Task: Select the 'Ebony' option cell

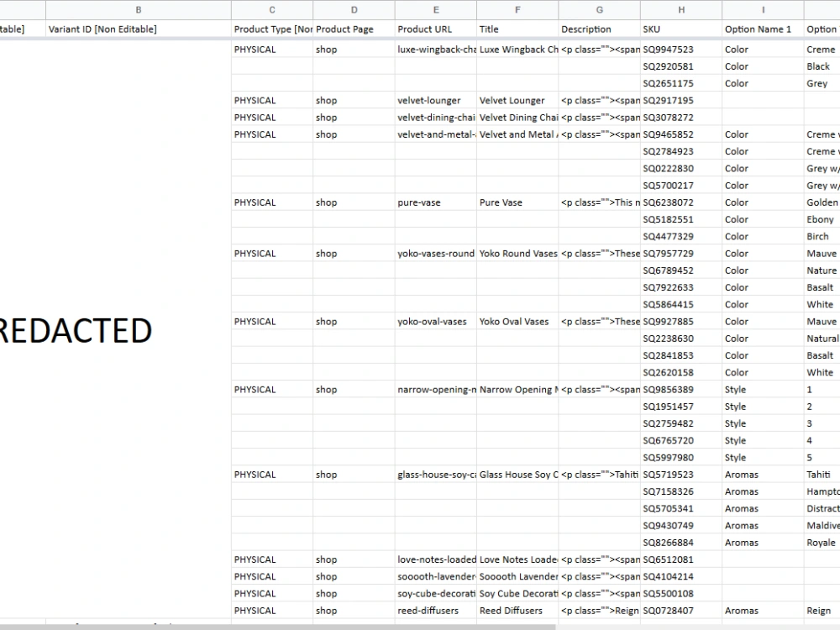Action: point(822,219)
